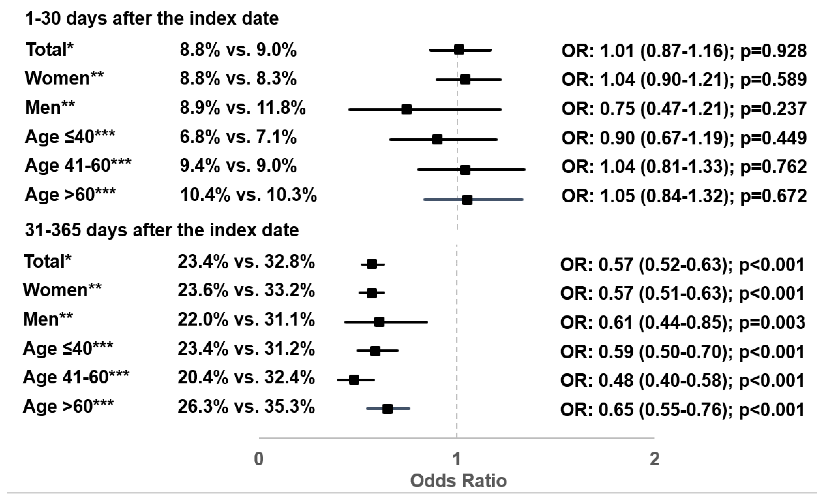Click the axis tick label 2

pyautogui.click(x=655, y=459)
